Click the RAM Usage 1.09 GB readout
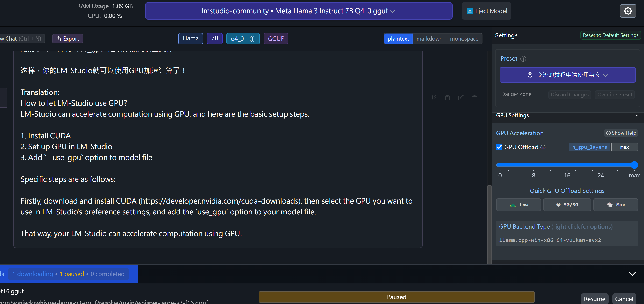 tap(105, 6)
